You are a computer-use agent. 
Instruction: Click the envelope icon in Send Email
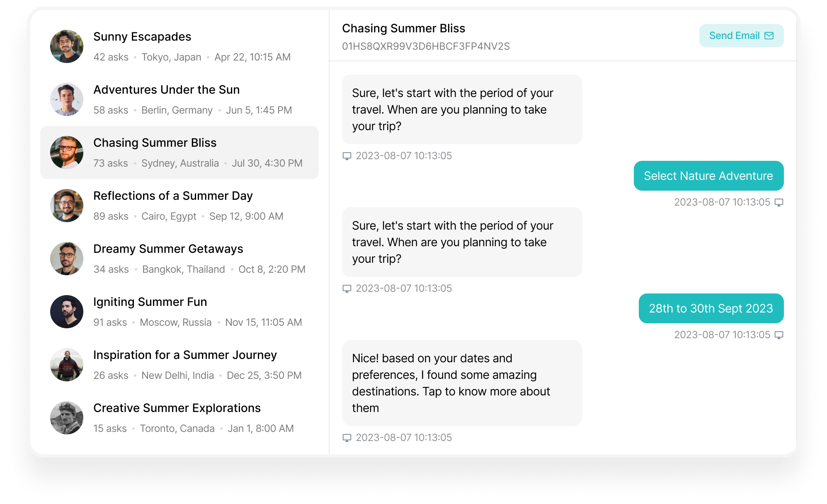pos(769,36)
